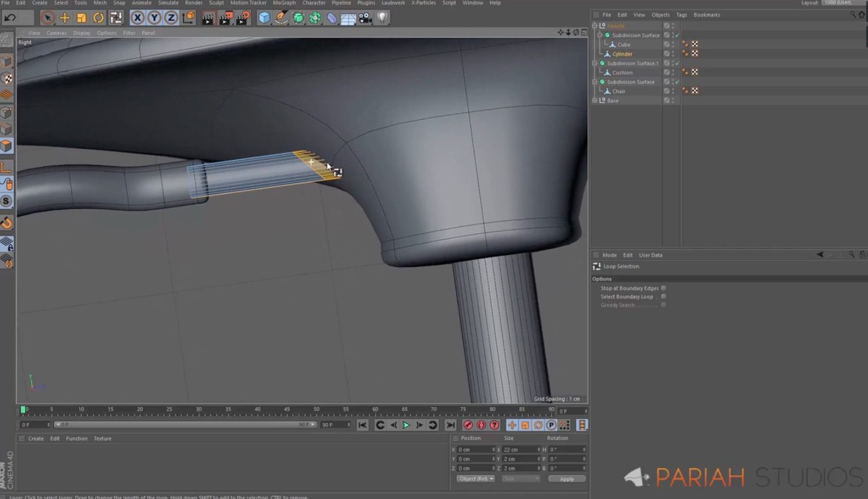Open the Subdivision Surface generator icon
Viewport: 868px width, 499px height.
pyautogui.click(x=298, y=17)
